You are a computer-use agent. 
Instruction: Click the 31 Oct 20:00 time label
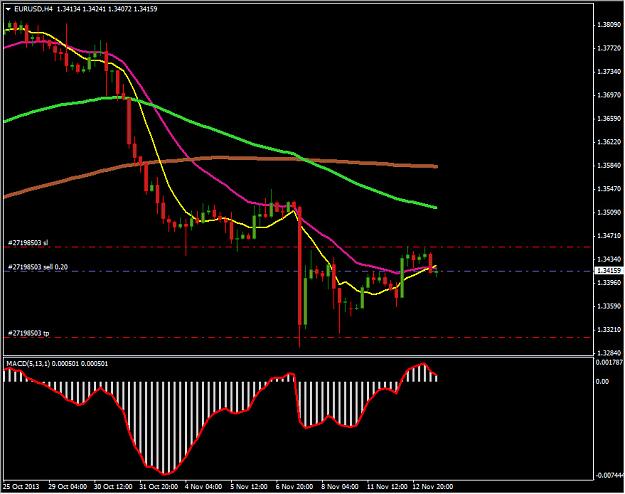coord(159,486)
